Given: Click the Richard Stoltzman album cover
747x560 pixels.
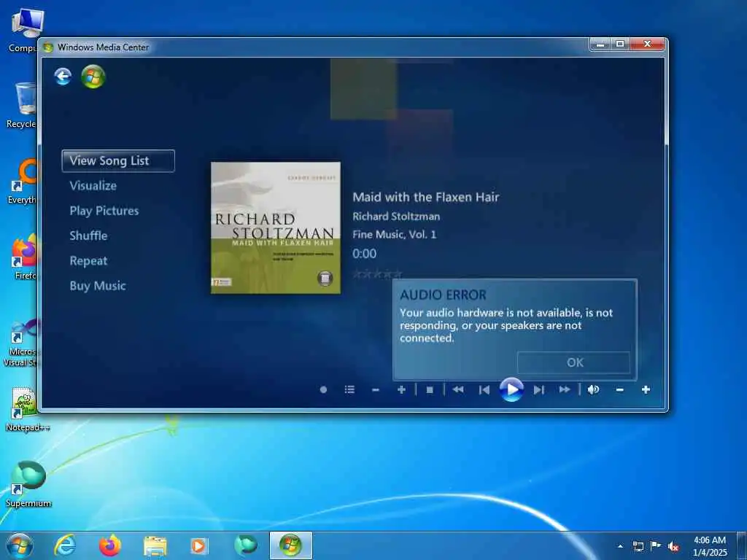Looking at the screenshot, I should (x=276, y=227).
